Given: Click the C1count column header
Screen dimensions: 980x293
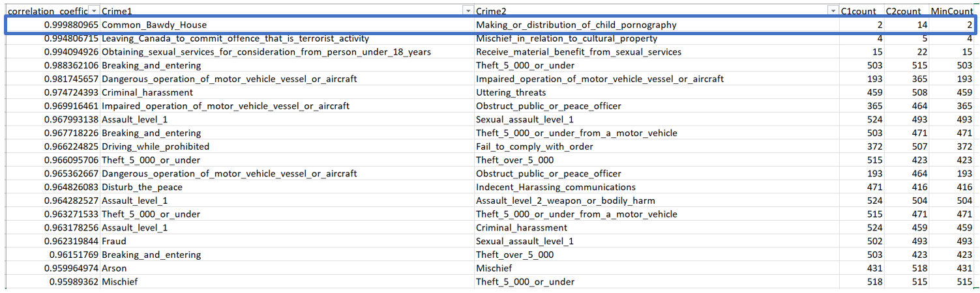Looking at the screenshot, I should click(861, 11).
